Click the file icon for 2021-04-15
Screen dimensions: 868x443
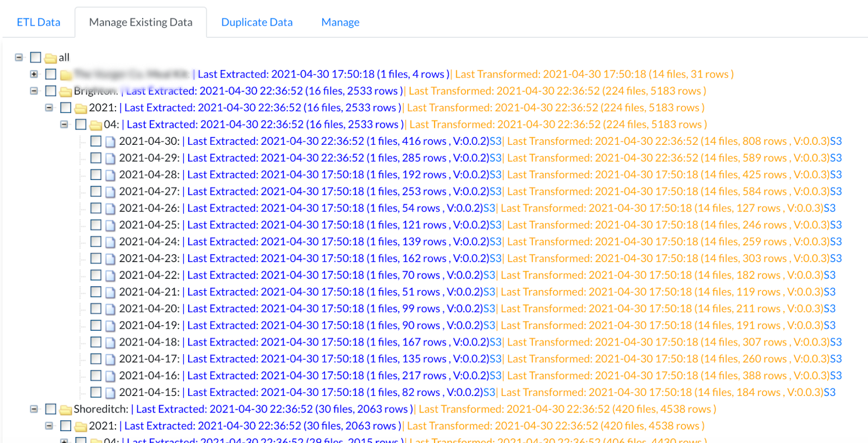pos(110,393)
